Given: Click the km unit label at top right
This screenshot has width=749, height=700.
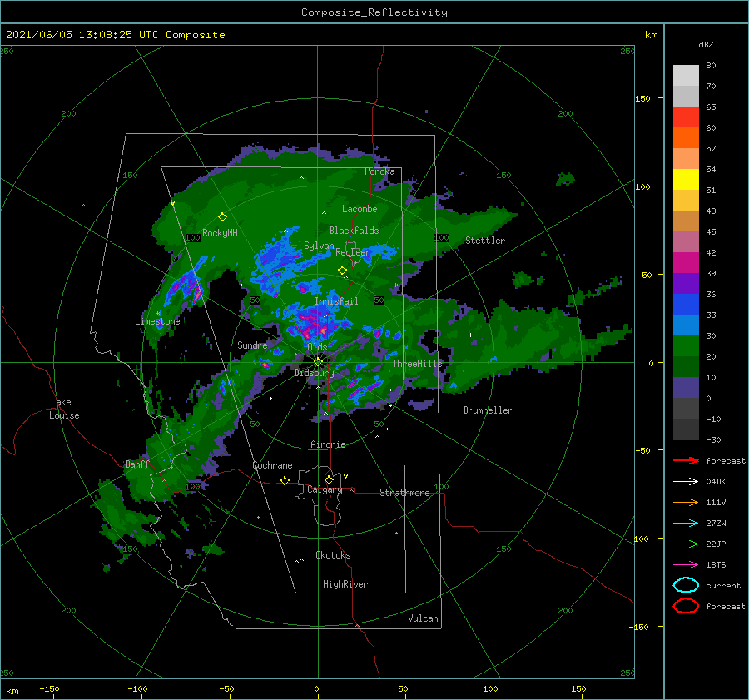Looking at the screenshot, I should pyautogui.click(x=651, y=35).
